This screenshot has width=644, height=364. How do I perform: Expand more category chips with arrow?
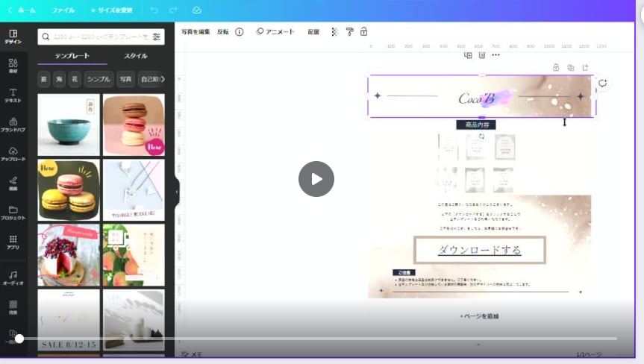[163, 79]
